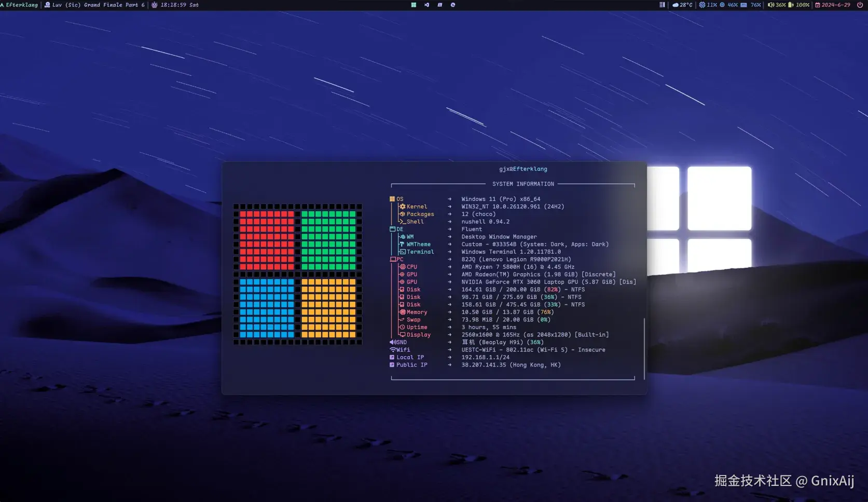Click the Display monitor icon

[x=403, y=334]
